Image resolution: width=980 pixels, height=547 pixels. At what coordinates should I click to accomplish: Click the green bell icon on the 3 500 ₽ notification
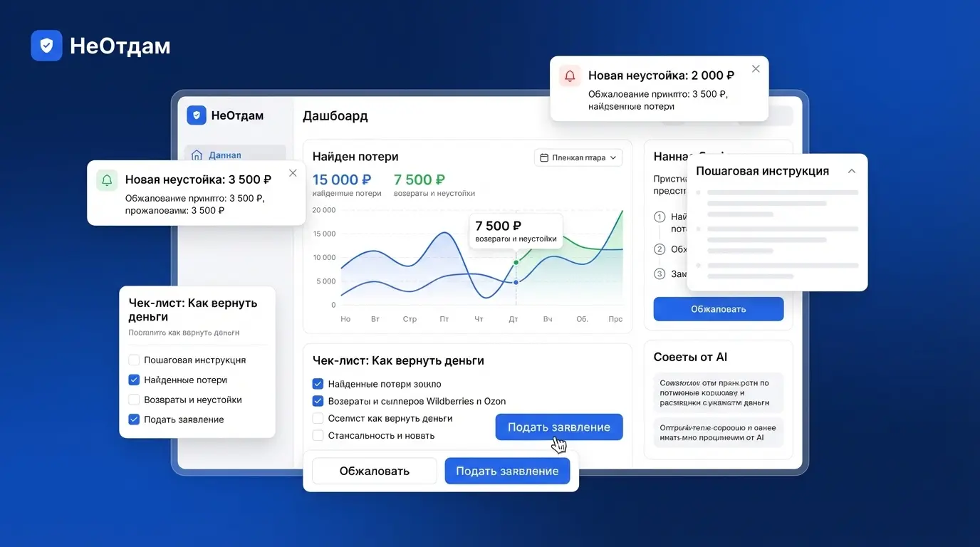pos(106,179)
